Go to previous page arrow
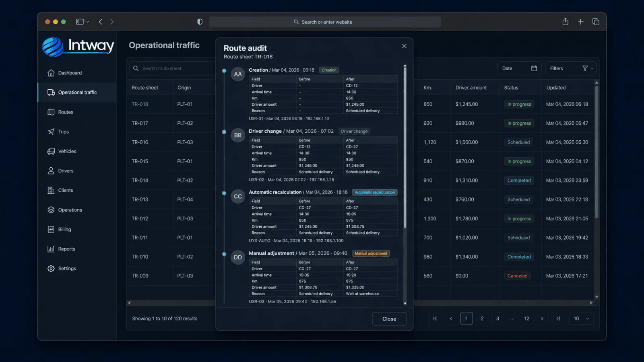The image size is (644, 362). point(451,319)
